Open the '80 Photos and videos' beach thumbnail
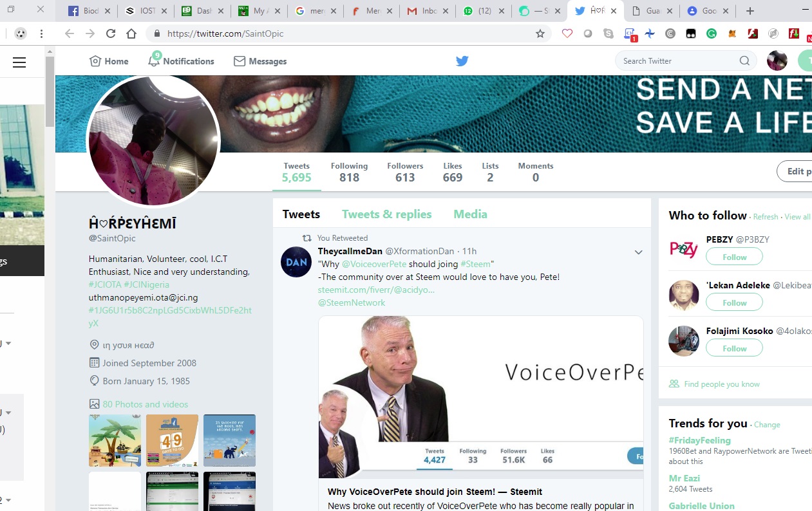Viewport: 812px width, 511px height. [115, 440]
